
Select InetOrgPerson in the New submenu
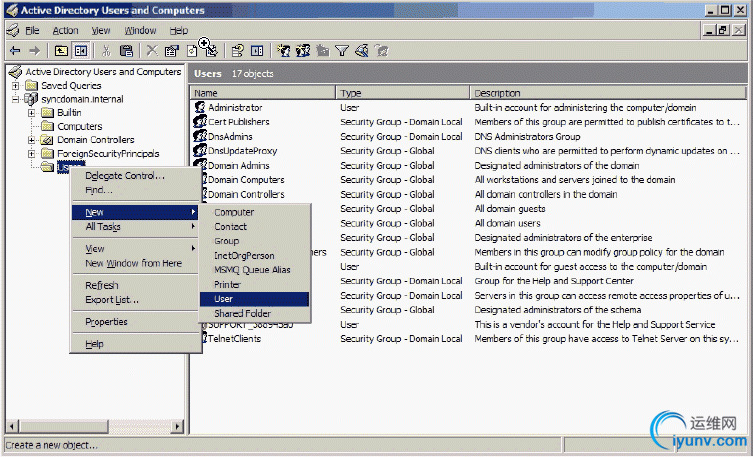coord(255,255)
